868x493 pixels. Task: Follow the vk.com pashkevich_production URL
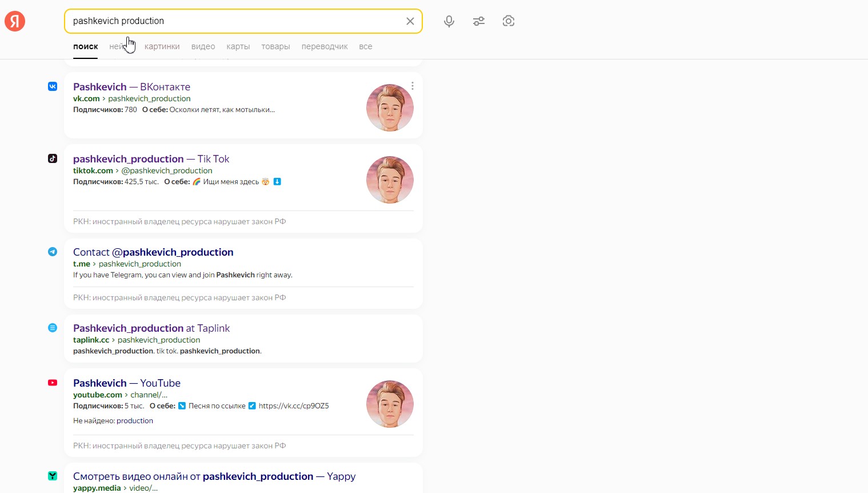(x=132, y=99)
